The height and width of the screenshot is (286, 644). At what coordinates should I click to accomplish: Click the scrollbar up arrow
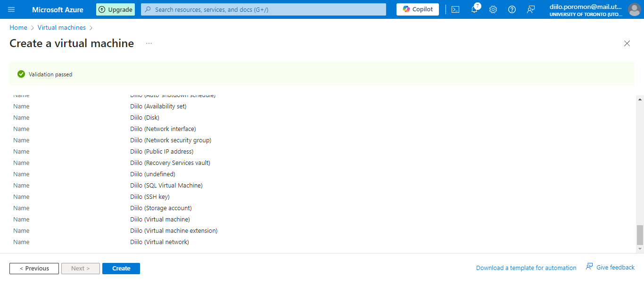640,99
